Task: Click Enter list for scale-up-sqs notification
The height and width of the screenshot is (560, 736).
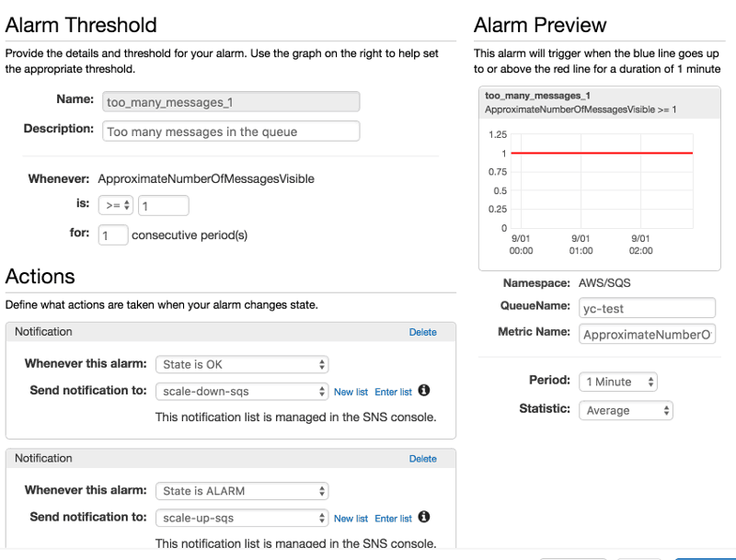Action: [x=393, y=519]
